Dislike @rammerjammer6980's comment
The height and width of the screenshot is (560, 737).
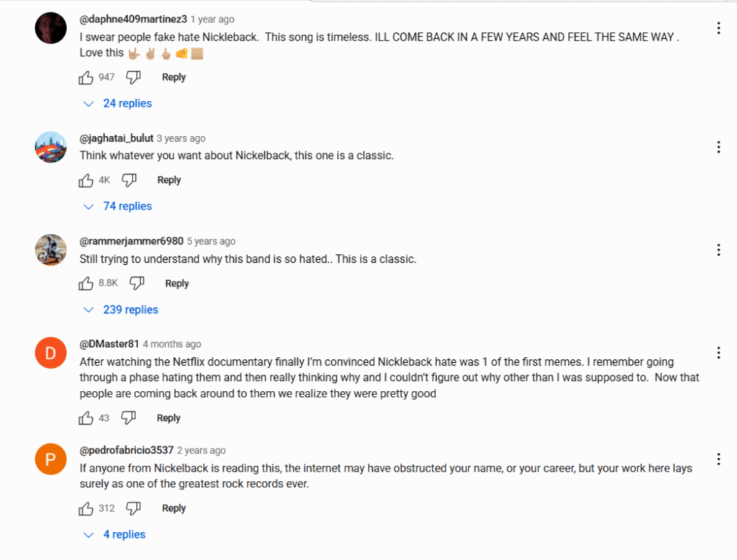click(x=137, y=283)
